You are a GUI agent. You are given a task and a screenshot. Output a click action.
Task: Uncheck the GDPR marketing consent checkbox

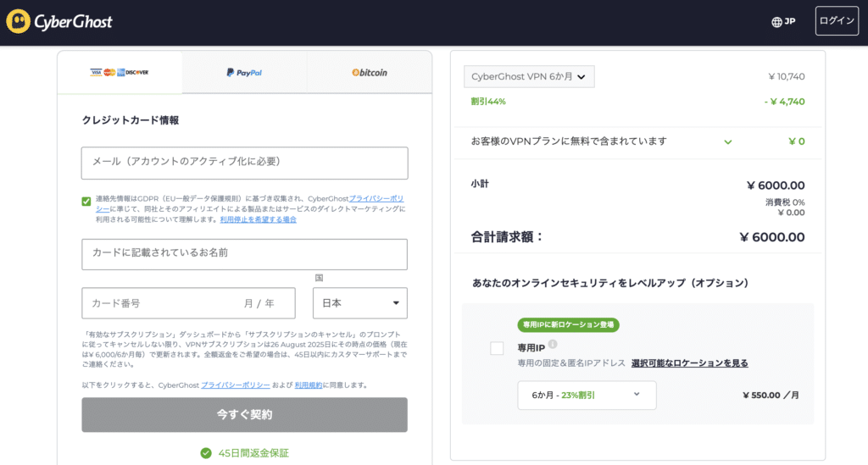[86, 202]
